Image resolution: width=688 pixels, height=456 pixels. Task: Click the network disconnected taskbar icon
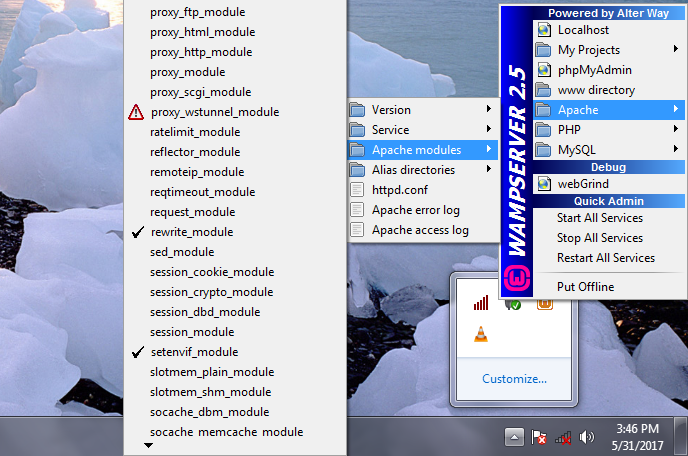pyautogui.click(x=563, y=438)
